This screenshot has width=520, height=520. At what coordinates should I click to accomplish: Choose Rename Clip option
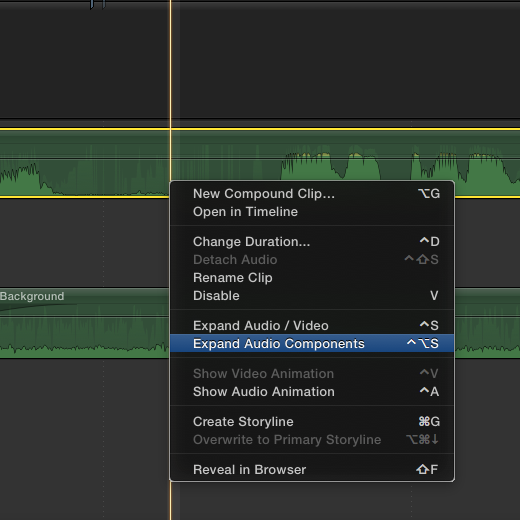(312, 278)
